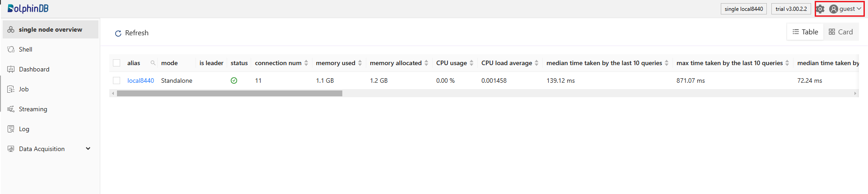Screen dimensions: 868x194
Task: Click the alias column search icon
Action: tap(153, 63)
